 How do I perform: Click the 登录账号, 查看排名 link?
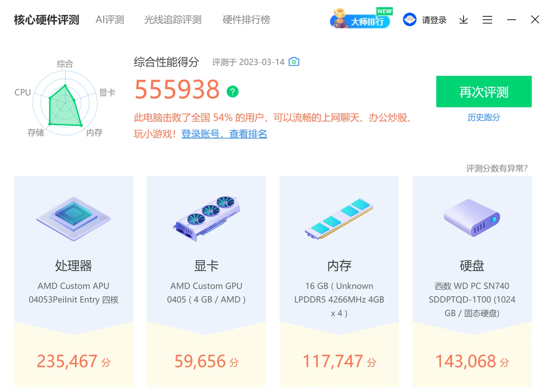(x=224, y=134)
